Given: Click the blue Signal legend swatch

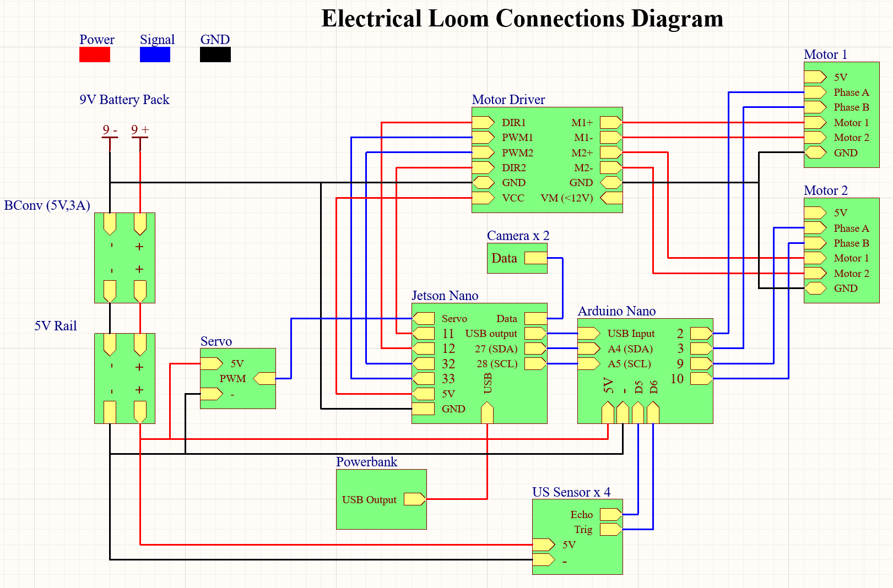Looking at the screenshot, I should [x=155, y=55].
